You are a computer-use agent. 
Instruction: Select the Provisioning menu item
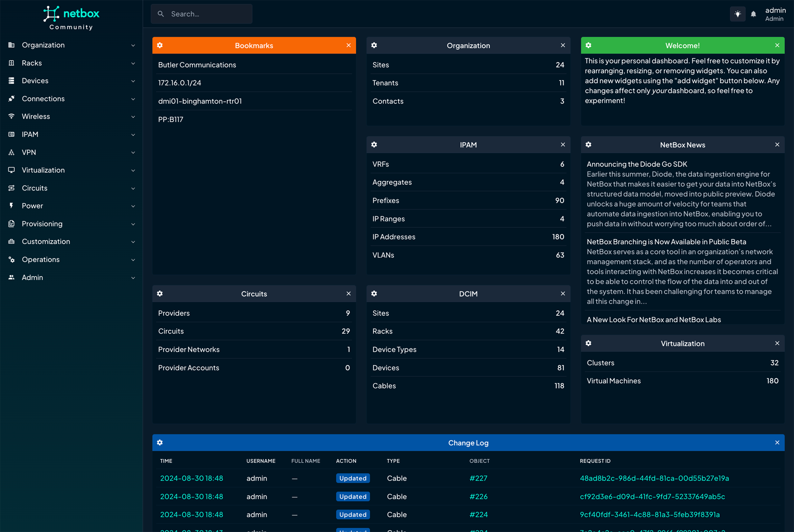pos(41,224)
